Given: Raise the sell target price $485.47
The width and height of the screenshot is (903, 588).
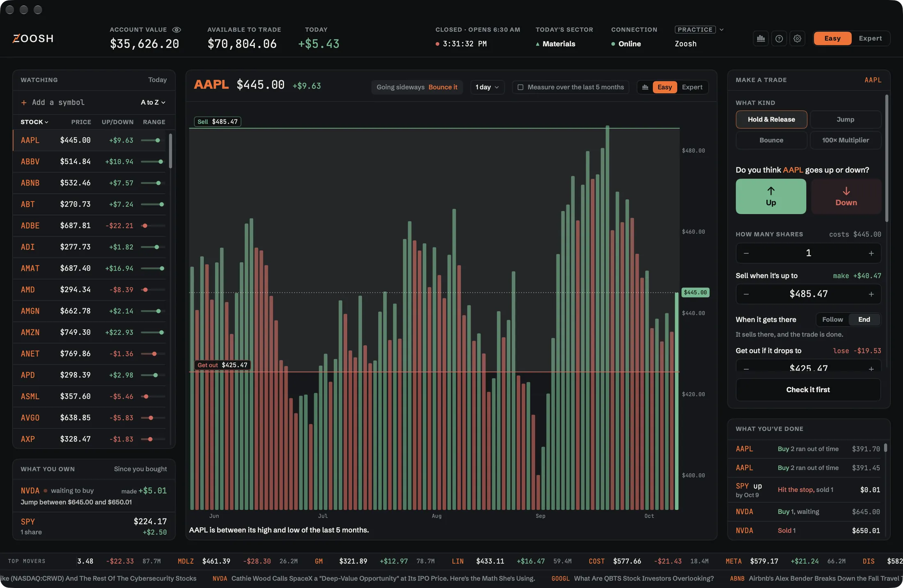Looking at the screenshot, I should click(x=871, y=294).
